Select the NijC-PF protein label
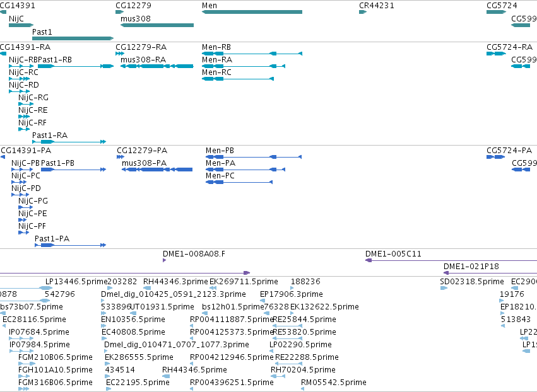 [32, 226]
